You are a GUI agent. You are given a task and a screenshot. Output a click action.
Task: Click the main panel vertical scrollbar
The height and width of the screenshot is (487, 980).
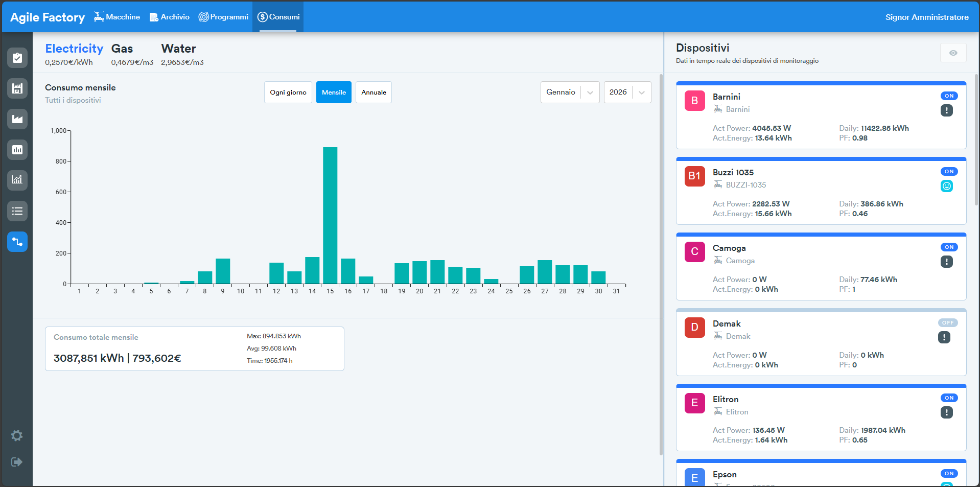pos(661,265)
